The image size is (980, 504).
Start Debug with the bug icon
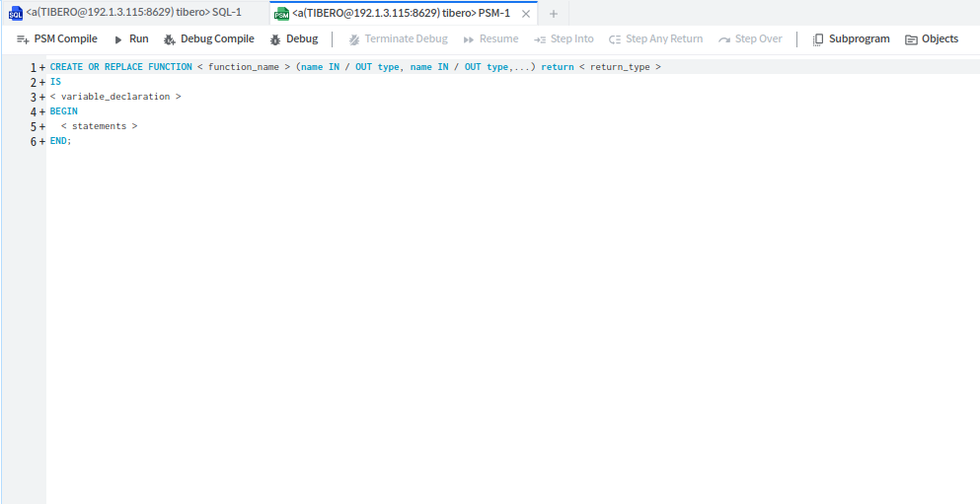276,39
